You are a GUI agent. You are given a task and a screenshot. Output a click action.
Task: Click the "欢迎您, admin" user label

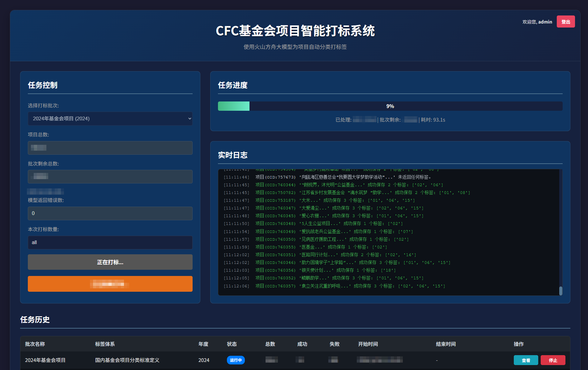point(537,22)
